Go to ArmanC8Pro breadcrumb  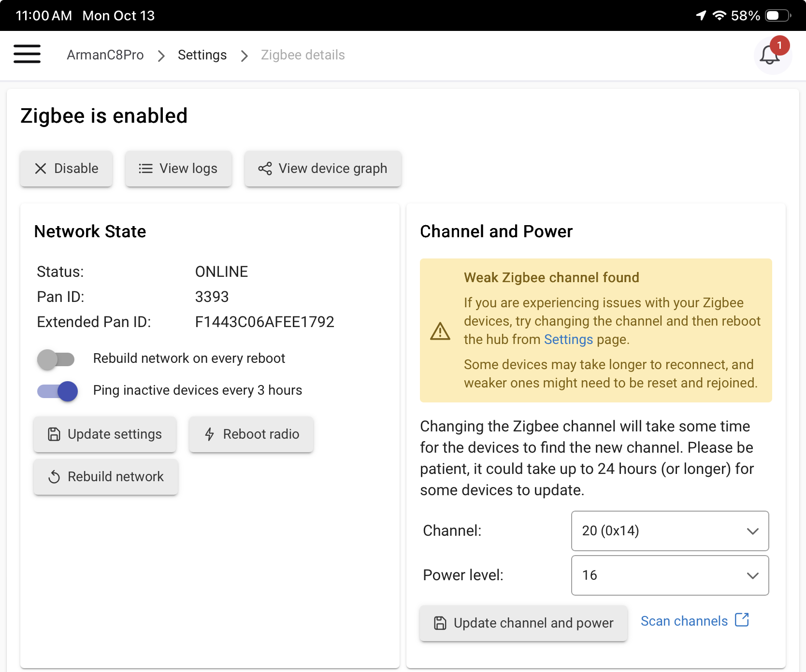coord(105,55)
